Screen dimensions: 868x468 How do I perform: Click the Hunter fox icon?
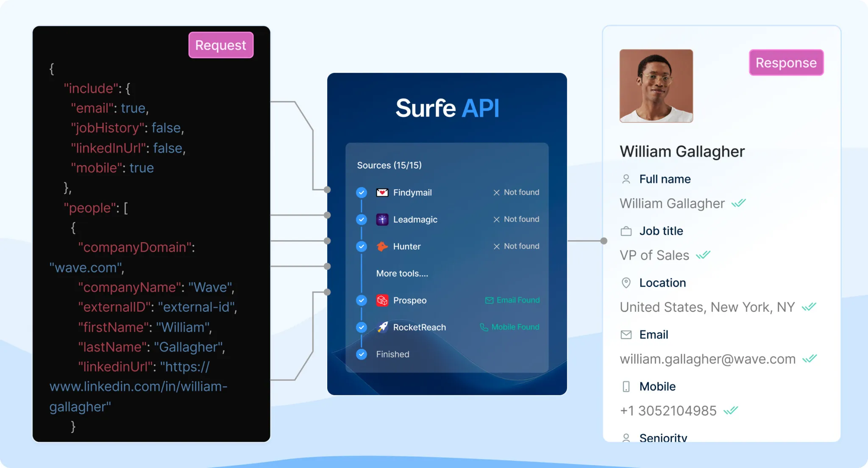[x=382, y=246]
